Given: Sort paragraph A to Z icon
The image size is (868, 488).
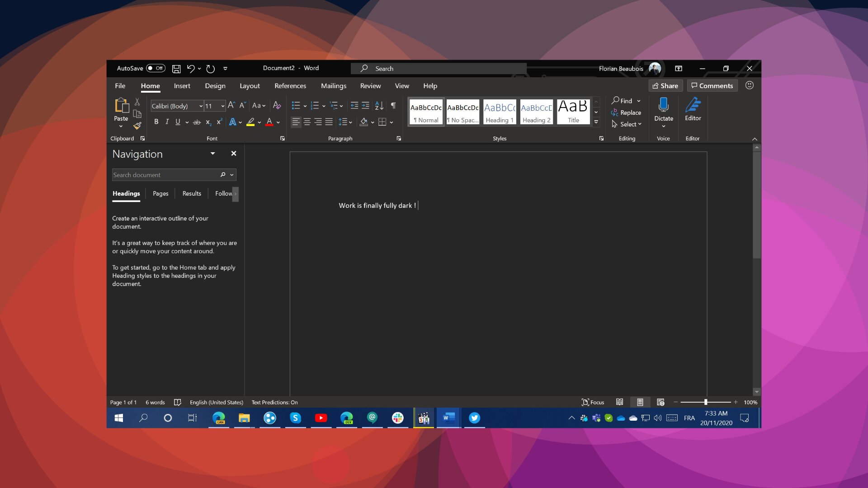Looking at the screenshot, I should click(x=379, y=105).
